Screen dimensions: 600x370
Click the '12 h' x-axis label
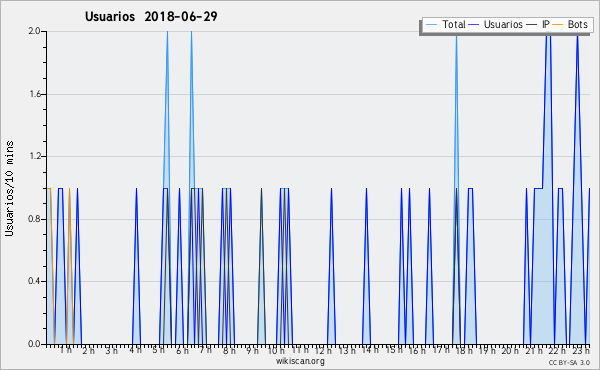pos(323,351)
